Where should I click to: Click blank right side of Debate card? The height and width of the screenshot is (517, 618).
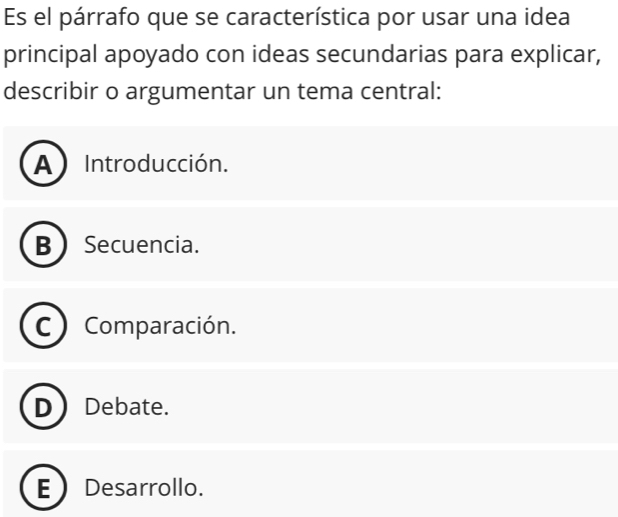click(450, 407)
